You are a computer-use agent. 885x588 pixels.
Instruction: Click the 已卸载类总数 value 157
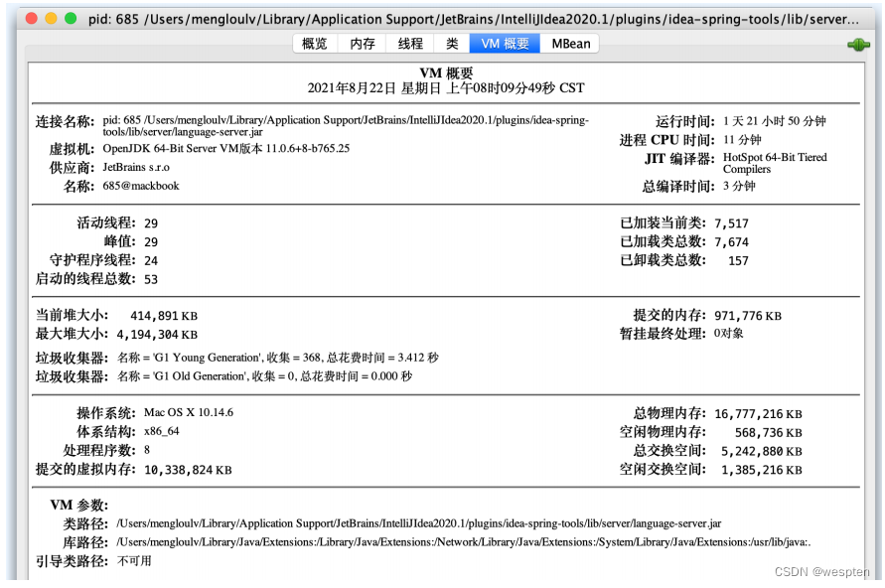coord(738,260)
